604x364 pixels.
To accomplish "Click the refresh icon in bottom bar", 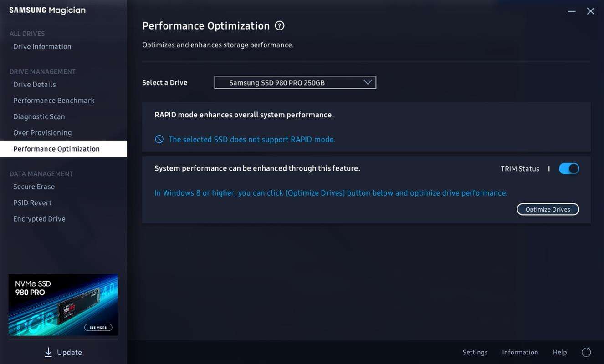I will [586, 352].
